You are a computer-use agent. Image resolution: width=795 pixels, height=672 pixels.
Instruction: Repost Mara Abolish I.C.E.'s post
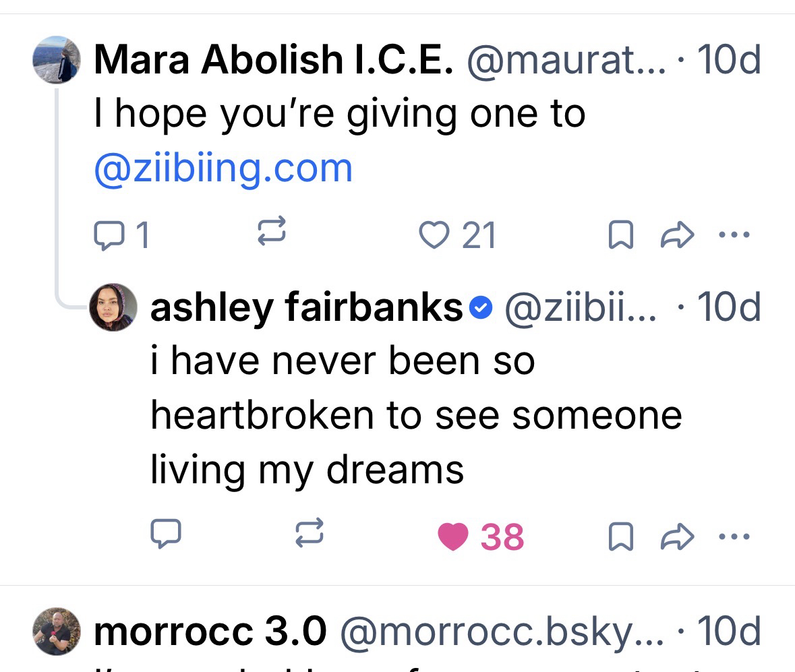pyautogui.click(x=272, y=233)
